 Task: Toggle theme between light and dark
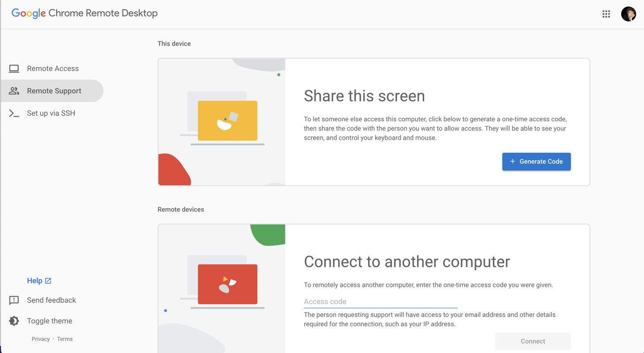49,321
